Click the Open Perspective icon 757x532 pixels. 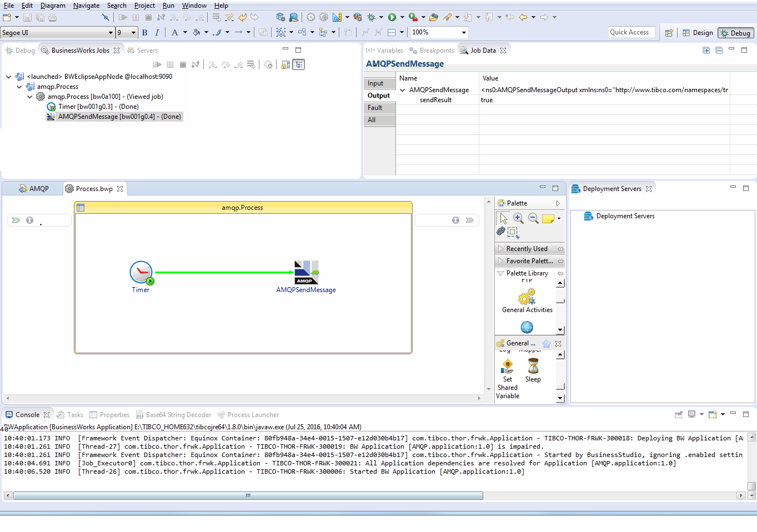coord(669,33)
